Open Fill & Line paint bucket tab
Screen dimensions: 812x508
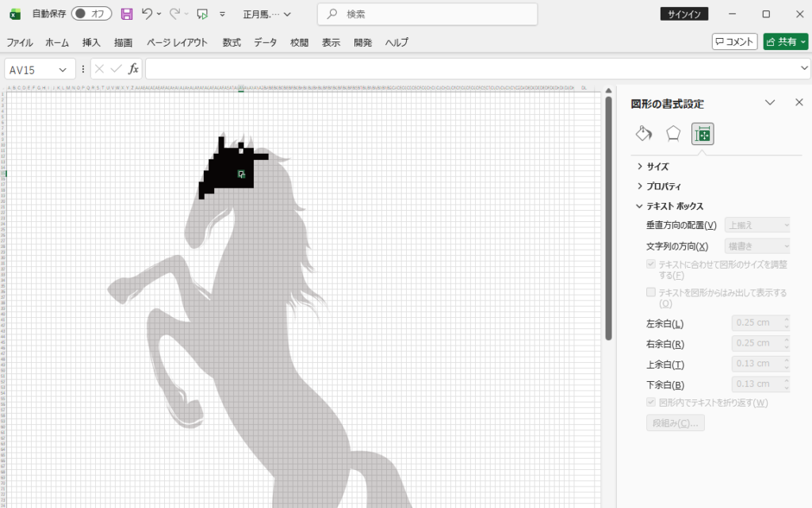[x=644, y=134]
